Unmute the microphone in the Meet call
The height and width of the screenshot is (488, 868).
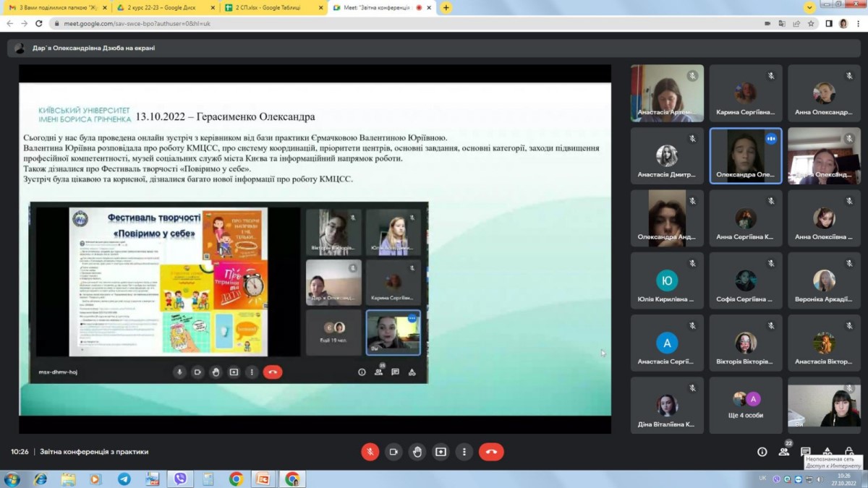[370, 452]
